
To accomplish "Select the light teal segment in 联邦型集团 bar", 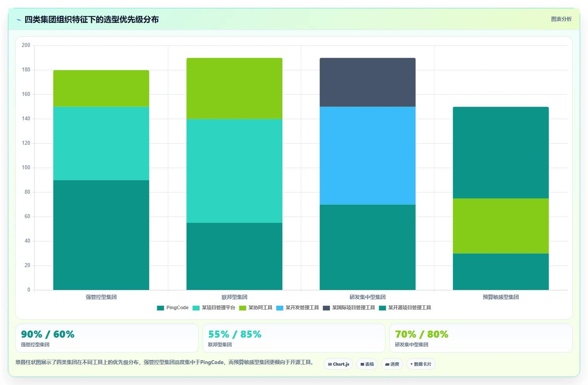I will click(234, 171).
